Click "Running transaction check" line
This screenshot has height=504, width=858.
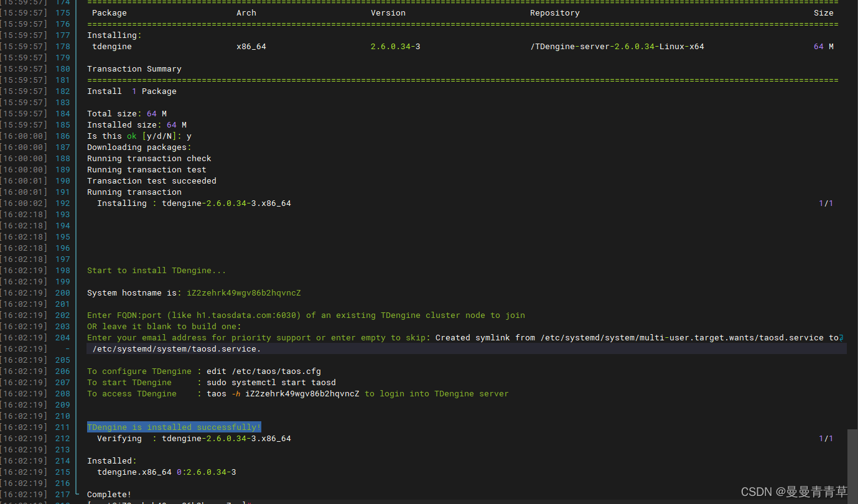pos(149,159)
